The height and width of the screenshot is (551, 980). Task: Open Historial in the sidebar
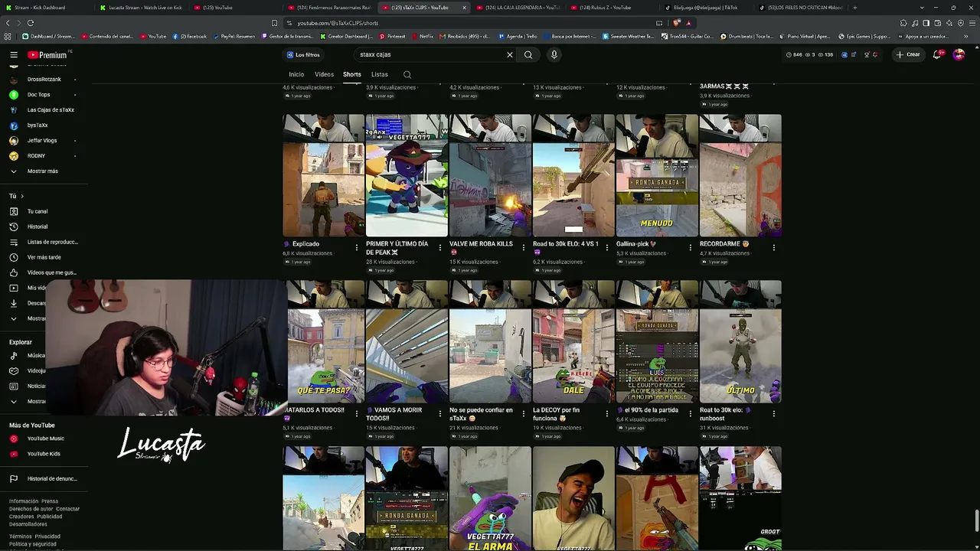click(38, 227)
